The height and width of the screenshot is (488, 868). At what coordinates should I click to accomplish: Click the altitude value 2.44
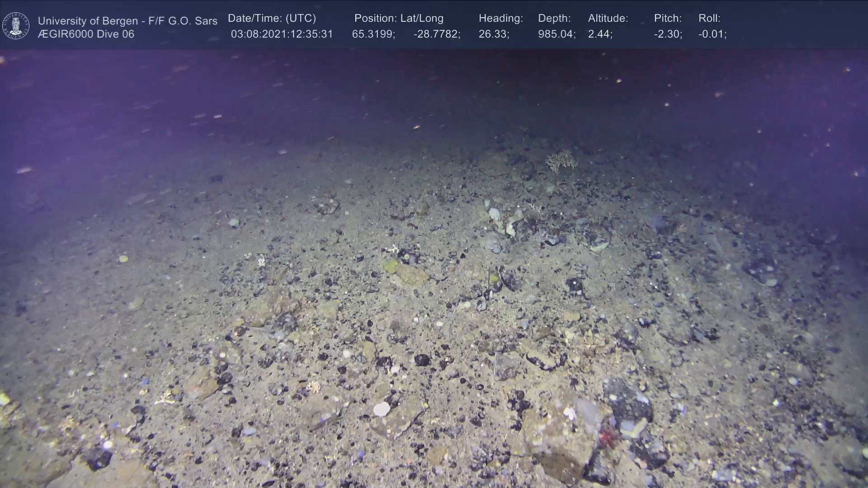600,34
